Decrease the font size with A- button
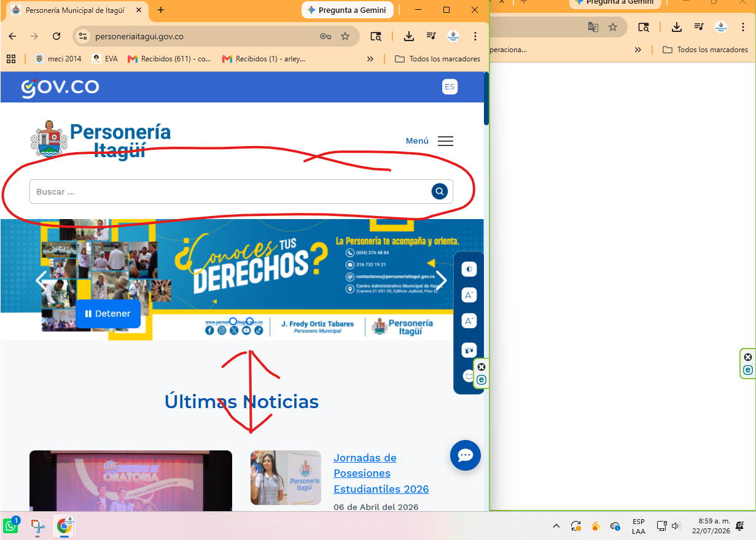756x540 pixels. coord(469,295)
